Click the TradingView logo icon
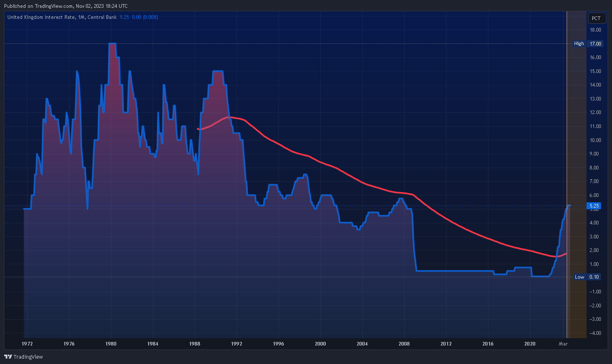Screen dimensions: 612x364 [8, 357]
